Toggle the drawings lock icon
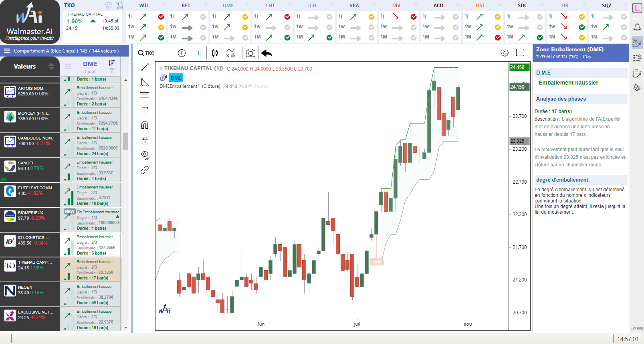 (145, 140)
